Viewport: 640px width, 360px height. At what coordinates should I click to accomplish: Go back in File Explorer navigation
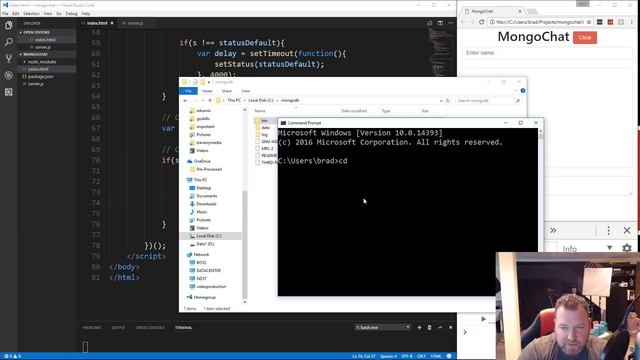pos(185,100)
